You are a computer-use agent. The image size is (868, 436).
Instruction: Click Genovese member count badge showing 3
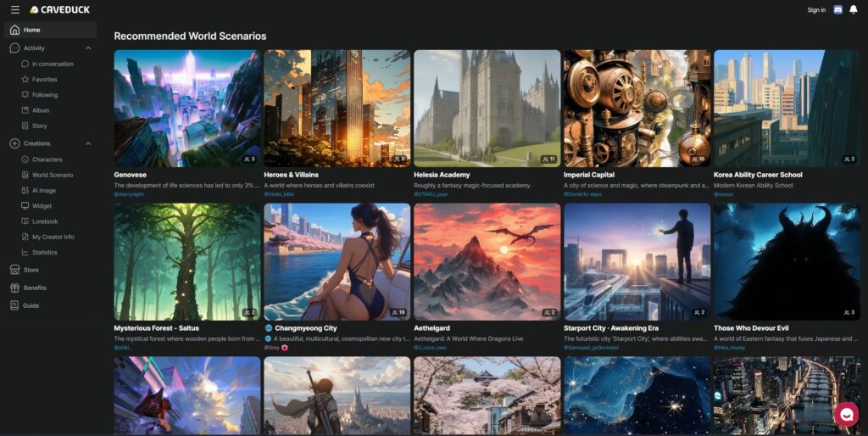(x=249, y=159)
